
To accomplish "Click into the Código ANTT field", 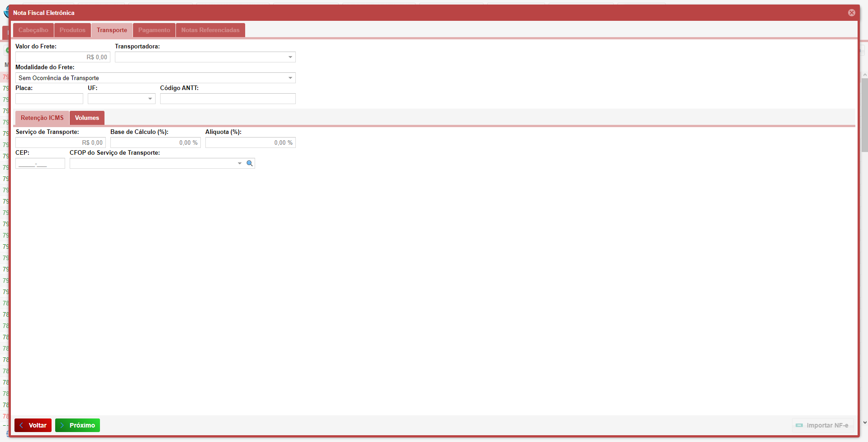I will click(228, 99).
